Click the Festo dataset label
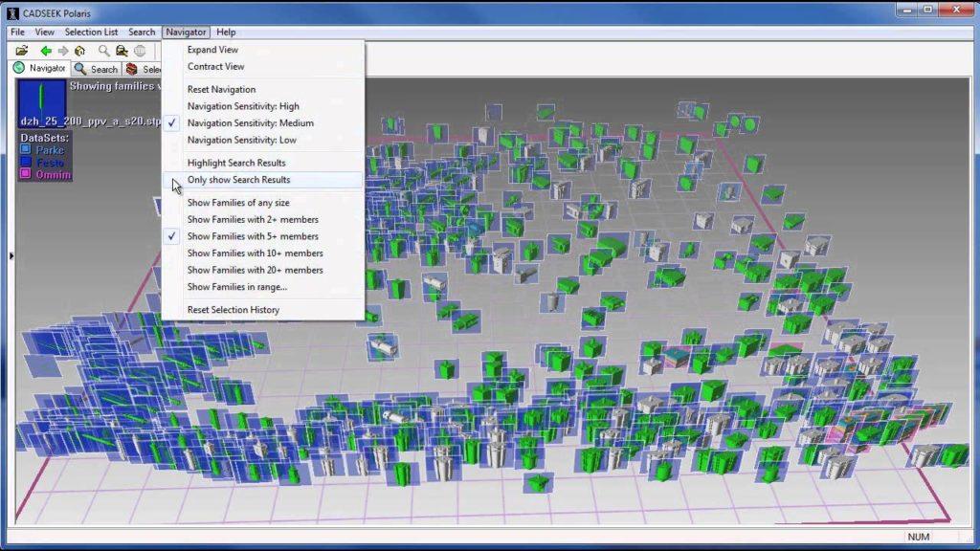The image size is (980, 551). 50,163
